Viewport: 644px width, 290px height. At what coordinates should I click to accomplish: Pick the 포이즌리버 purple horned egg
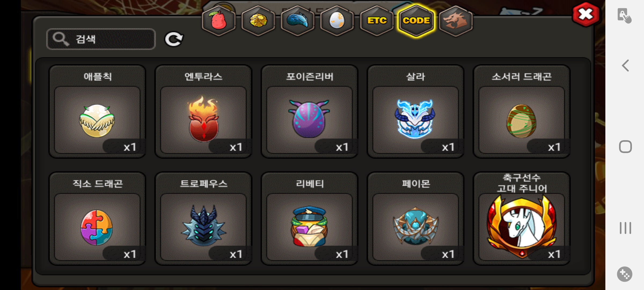coord(309,111)
